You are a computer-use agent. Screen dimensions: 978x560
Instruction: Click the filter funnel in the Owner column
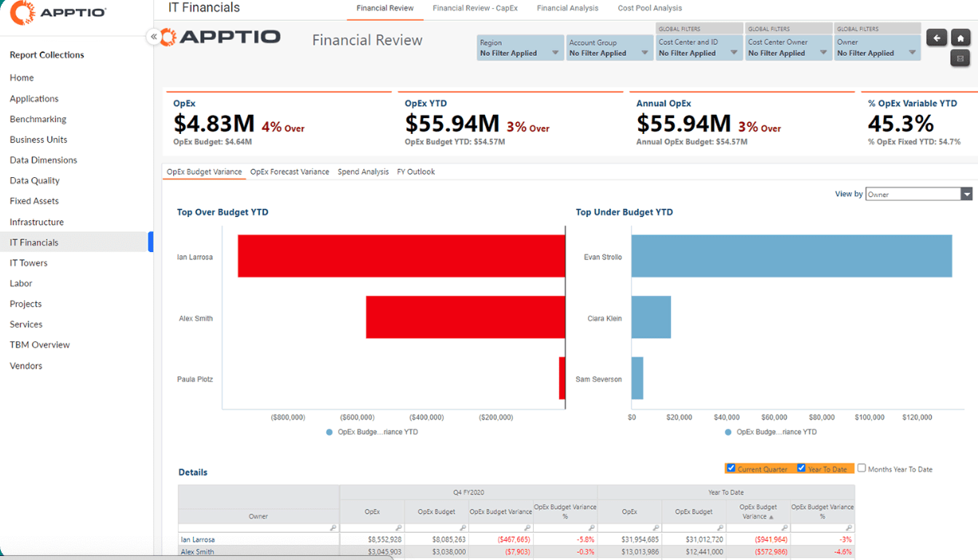pyautogui.click(x=334, y=527)
